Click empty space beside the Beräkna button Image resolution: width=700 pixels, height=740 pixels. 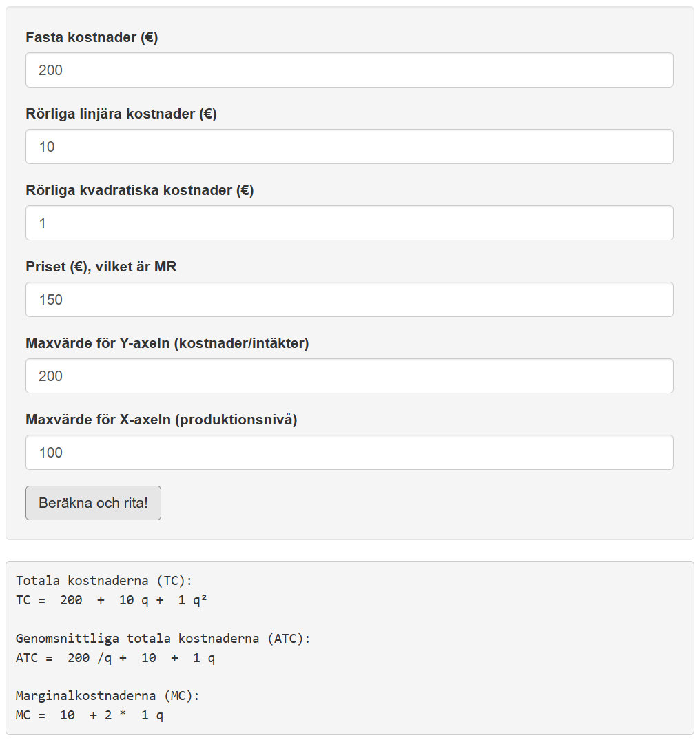point(413,504)
